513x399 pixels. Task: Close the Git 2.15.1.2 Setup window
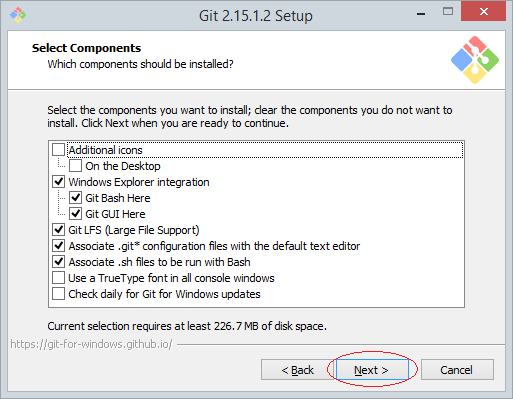[x=484, y=12]
